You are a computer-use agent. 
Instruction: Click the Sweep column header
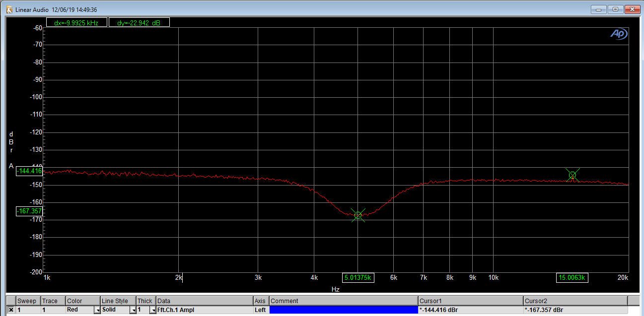(x=28, y=301)
